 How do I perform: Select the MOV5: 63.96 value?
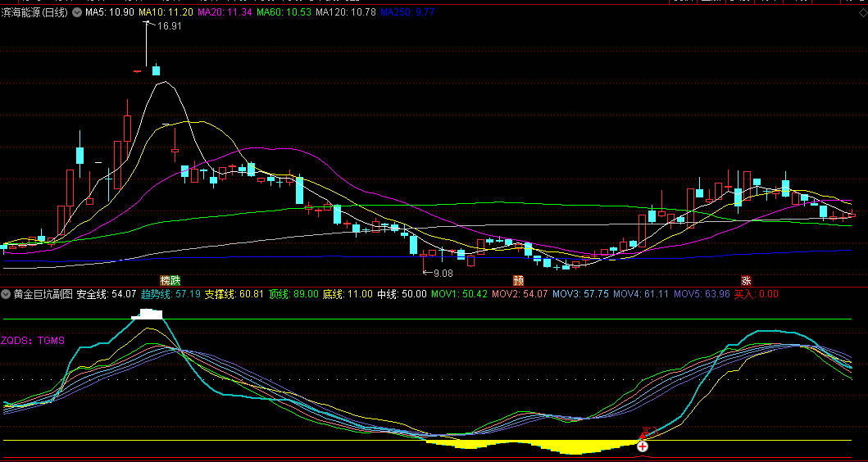[702, 294]
